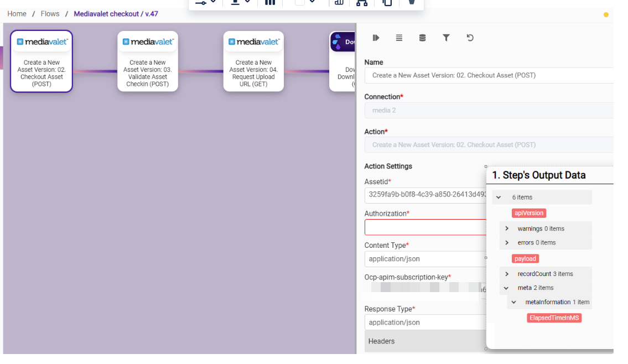Expand the warnings 0 items node
The image size is (628, 364).
click(507, 228)
